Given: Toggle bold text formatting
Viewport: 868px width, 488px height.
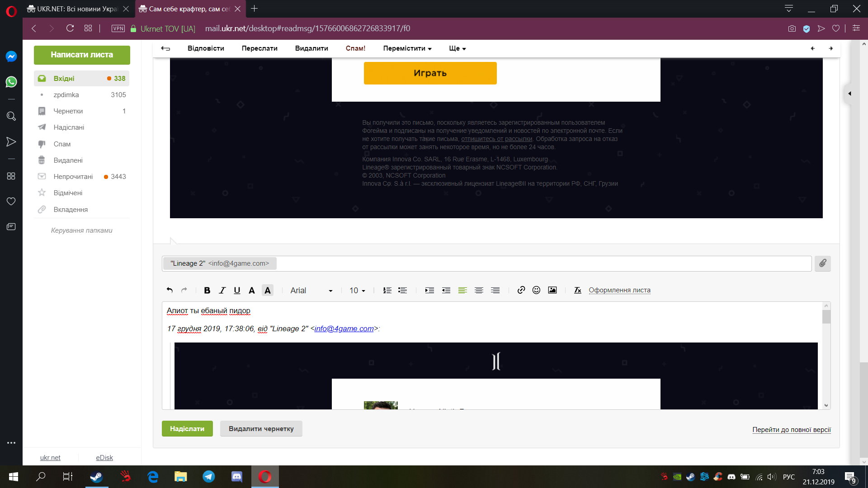Looking at the screenshot, I should (x=207, y=290).
